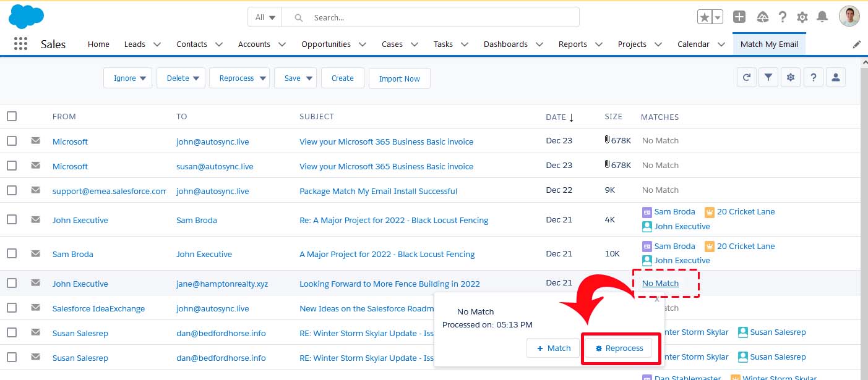Expand the All search scope dropdown
The height and width of the screenshot is (380, 868).
[x=265, y=17]
